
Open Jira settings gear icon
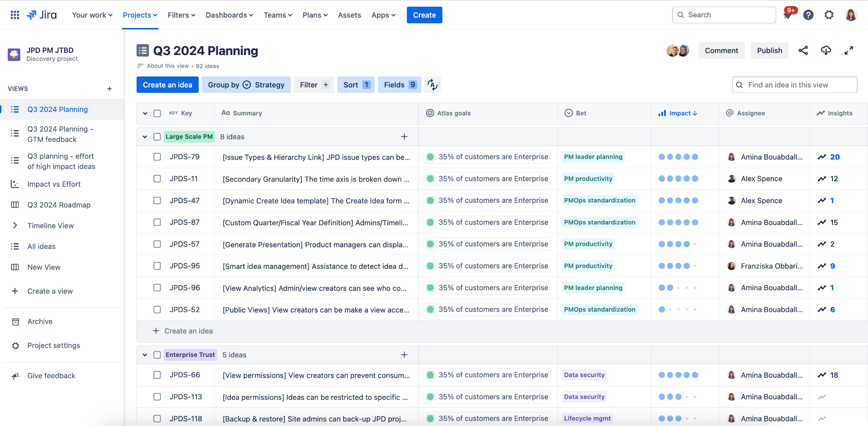pyautogui.click(x=829, y=15)
